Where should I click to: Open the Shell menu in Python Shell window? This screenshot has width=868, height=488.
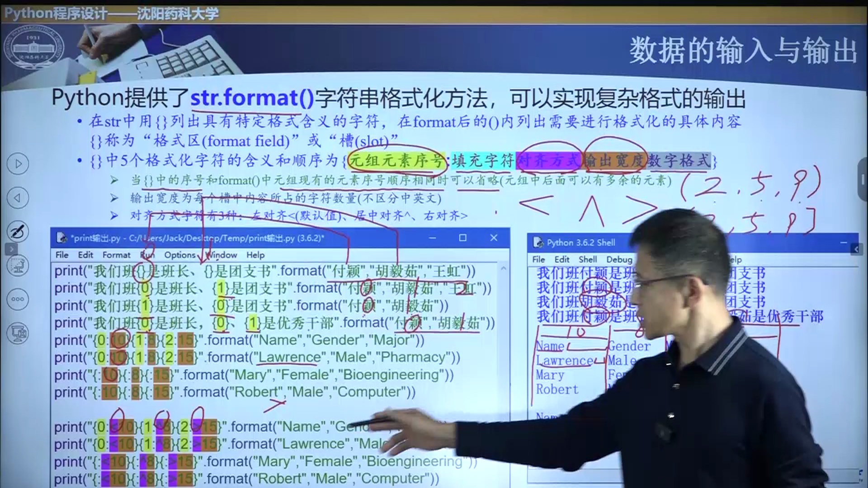(588, 259)
